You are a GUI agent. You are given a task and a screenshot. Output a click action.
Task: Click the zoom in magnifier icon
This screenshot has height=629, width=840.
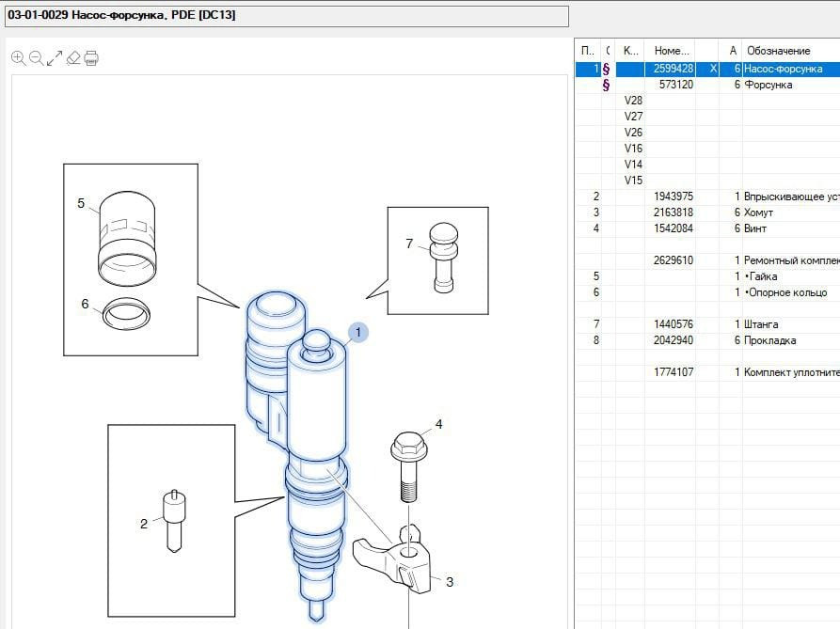[18, 58]
